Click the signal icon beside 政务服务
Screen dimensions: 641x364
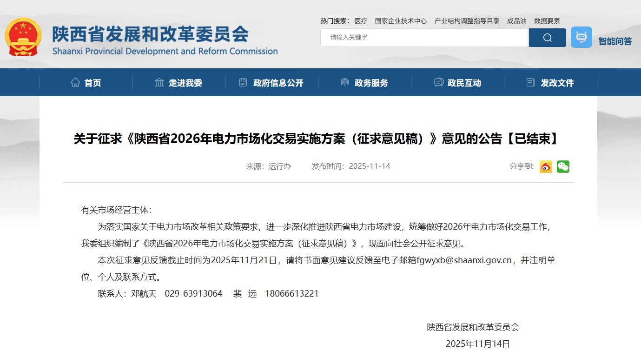[344, 83]
